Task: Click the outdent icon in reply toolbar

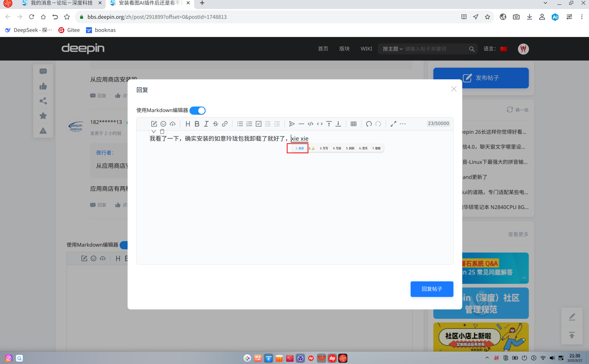Action: tap(268, 124)
